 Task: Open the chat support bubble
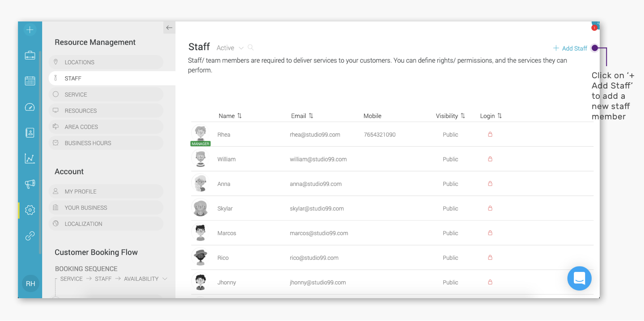click(579, 278)
